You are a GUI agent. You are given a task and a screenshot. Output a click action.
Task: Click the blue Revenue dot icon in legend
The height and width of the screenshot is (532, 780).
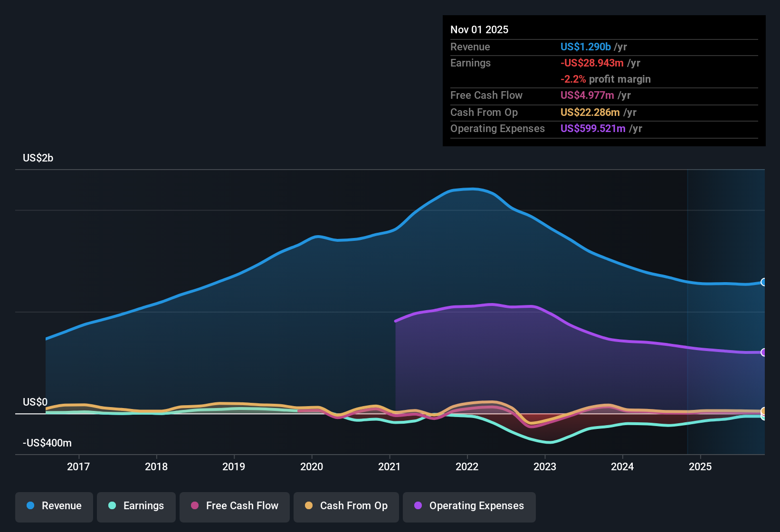[x=29, y=506]
